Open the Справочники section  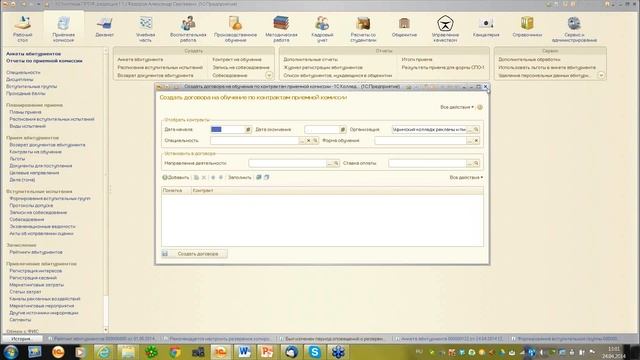(527, 27)
